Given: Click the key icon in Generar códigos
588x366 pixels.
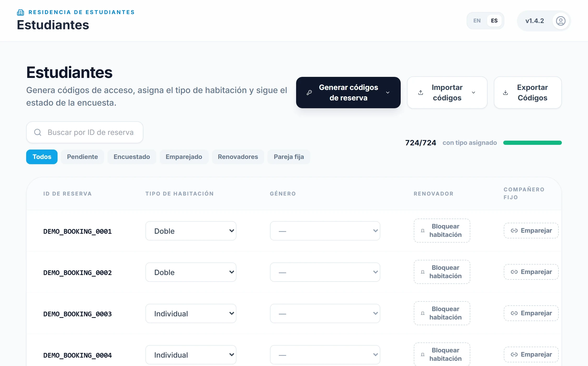Looking at the screenshot, I should [309, 93].
